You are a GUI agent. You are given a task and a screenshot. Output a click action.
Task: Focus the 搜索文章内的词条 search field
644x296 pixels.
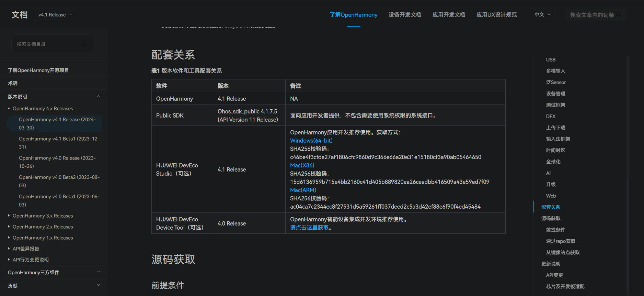tap(596, 15)
